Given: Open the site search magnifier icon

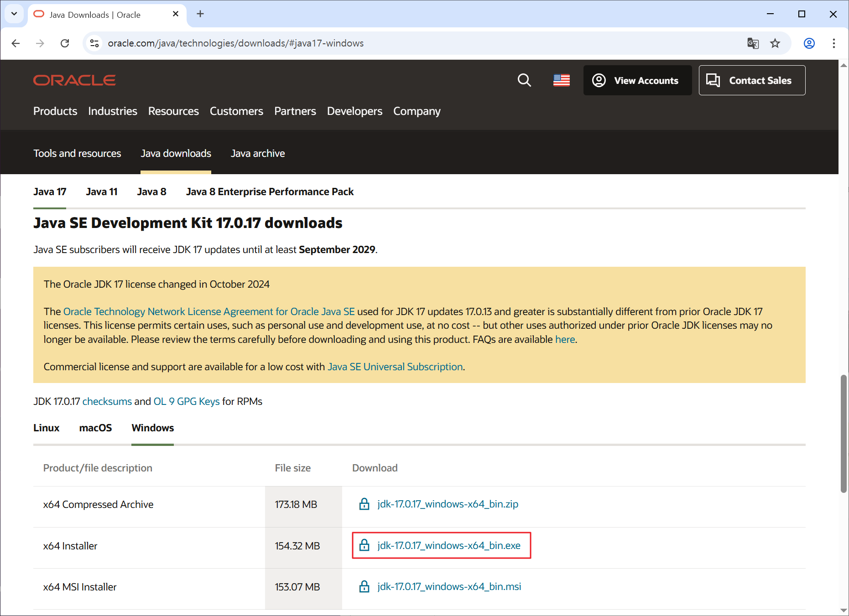Looking at the screenshot, I should point(524,80).
